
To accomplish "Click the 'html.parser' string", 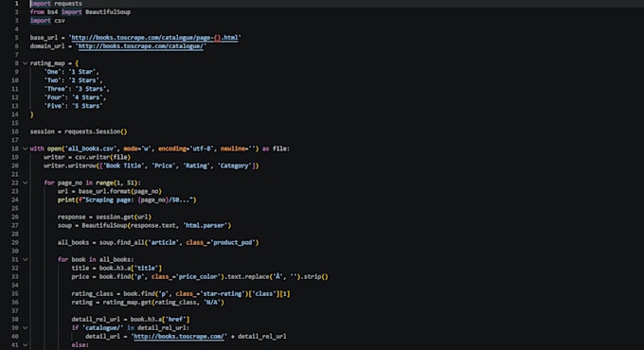I will point(205,225).
